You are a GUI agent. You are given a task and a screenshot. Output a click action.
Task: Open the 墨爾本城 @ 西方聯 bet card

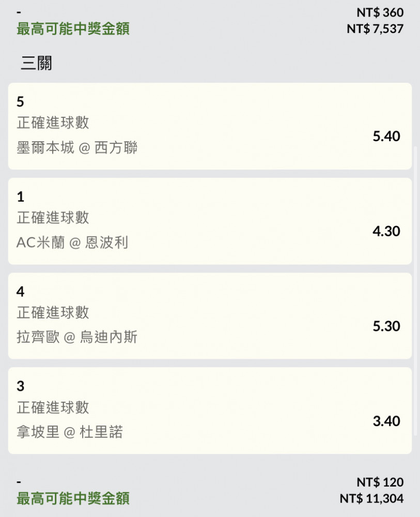coord(210,126)
